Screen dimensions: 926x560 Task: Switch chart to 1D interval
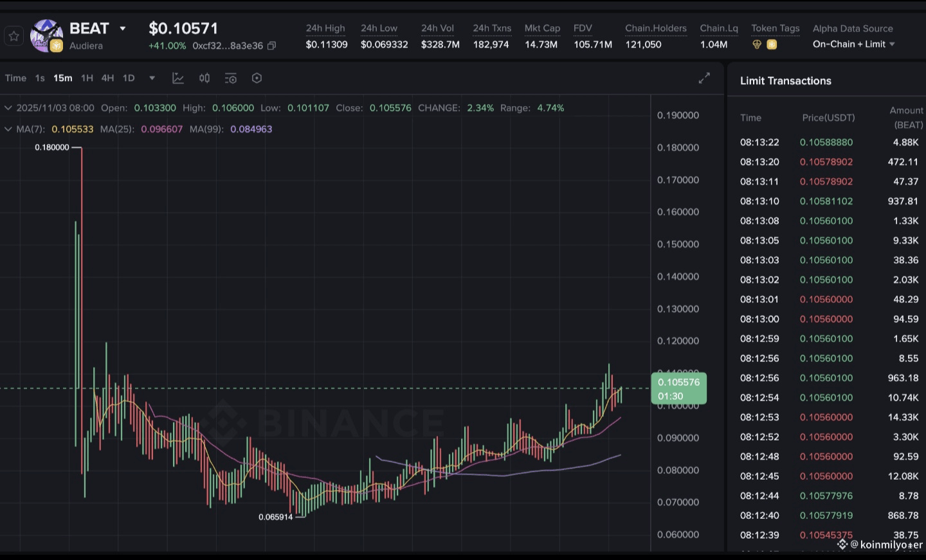[129, 78]
